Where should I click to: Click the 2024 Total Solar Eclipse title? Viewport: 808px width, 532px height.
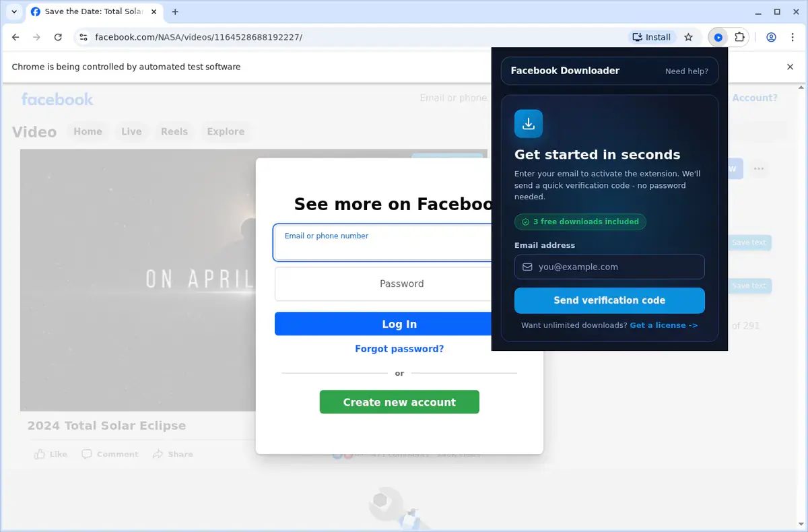(106, 426)
